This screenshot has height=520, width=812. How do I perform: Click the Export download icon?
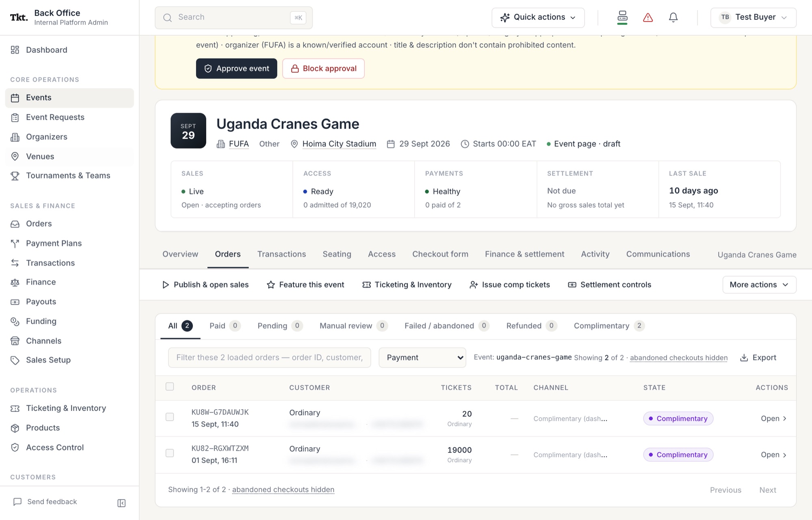744,358
